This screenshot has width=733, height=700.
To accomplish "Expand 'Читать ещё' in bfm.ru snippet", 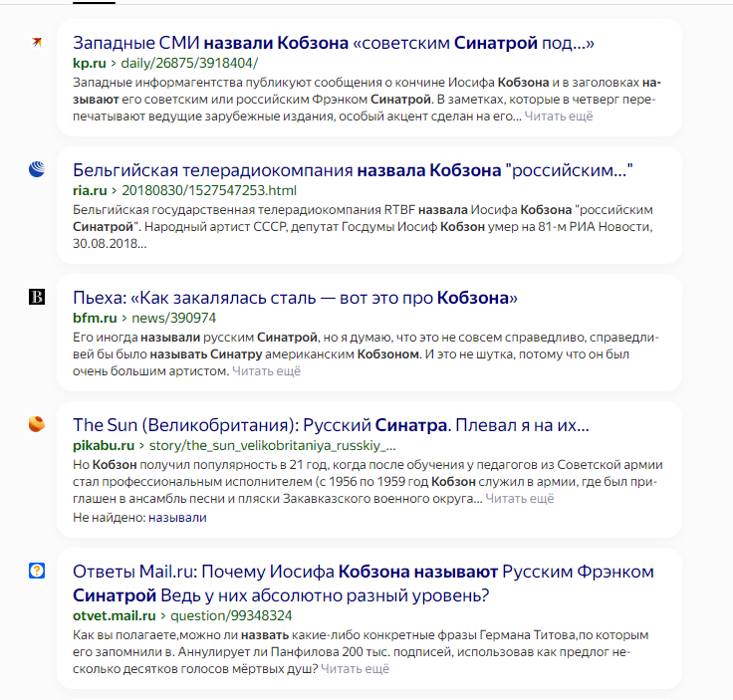I will pyautogui.click(x=267, y=371).
